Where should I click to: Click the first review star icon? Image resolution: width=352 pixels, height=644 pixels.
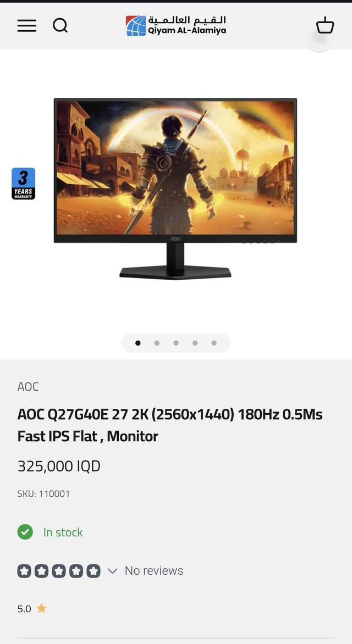[24, 571]
